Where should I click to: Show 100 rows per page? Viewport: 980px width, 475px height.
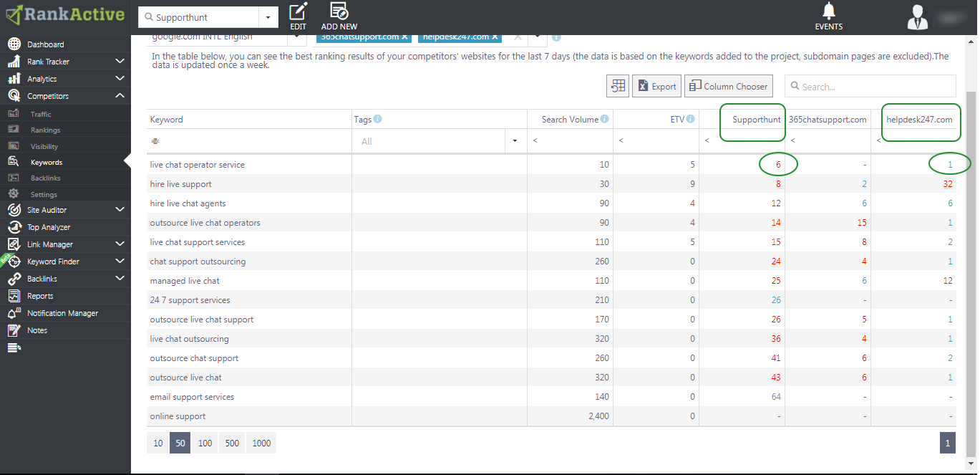coord(205,443)
